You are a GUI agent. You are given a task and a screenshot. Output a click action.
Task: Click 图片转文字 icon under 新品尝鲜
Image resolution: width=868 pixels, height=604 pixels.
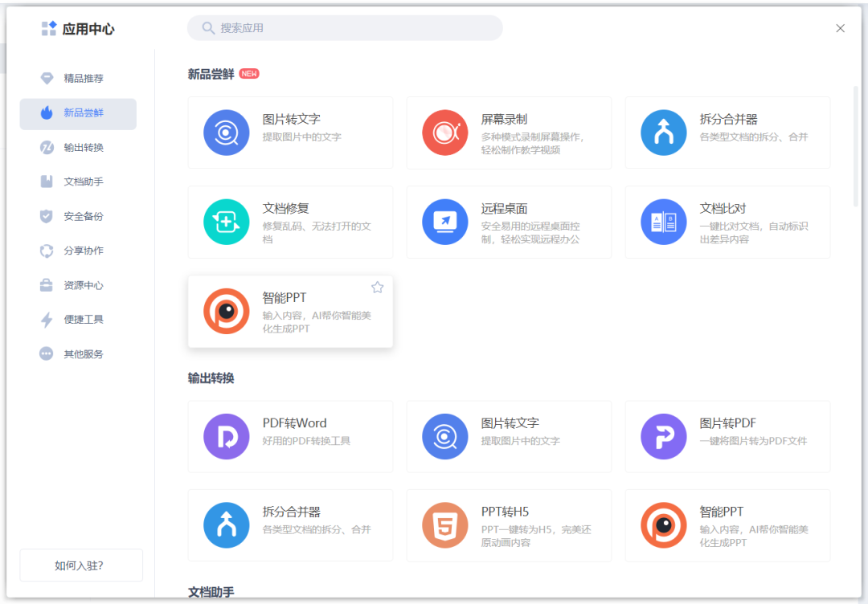point(227,133)
